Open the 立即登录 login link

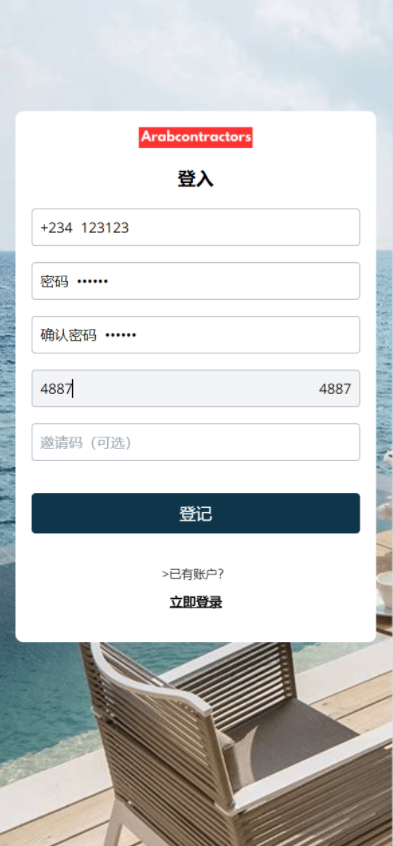coord(195,602)
